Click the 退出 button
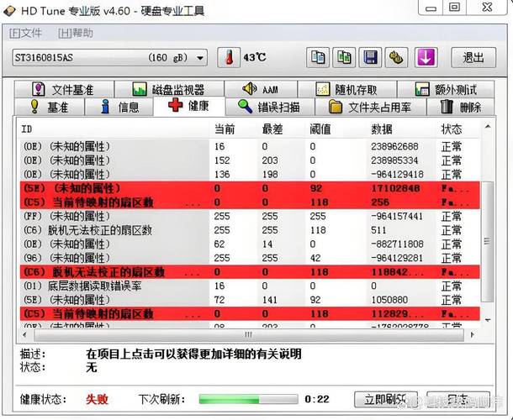The height and width of the screenshot is (420, 513). click(x=473, y=57)
